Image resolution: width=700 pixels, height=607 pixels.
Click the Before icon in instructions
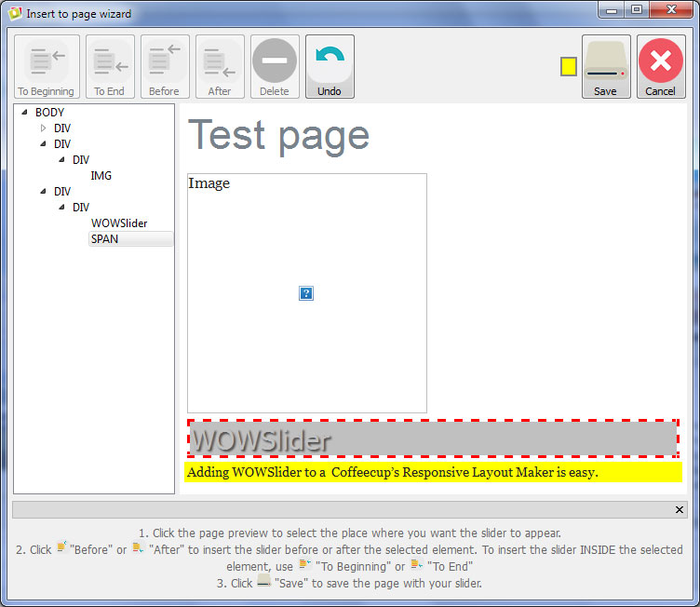[x=61, y=546]
